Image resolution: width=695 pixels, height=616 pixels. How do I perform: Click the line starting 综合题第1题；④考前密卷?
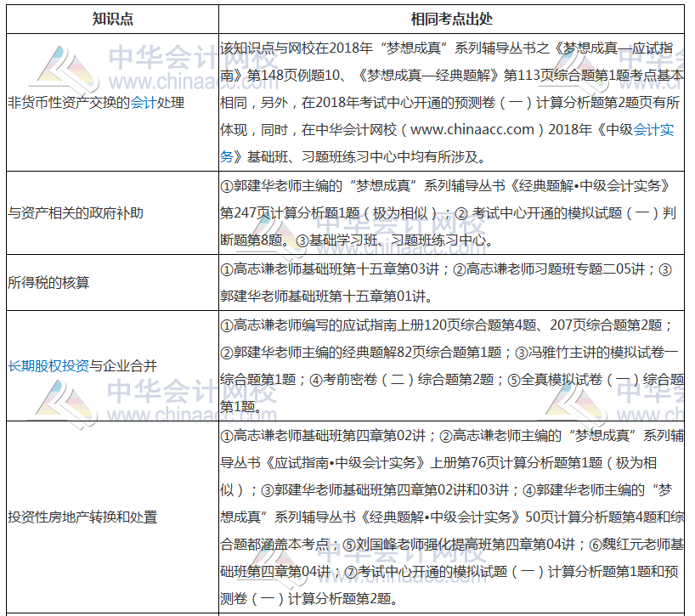pyautogui.click(x=452, y=380)
